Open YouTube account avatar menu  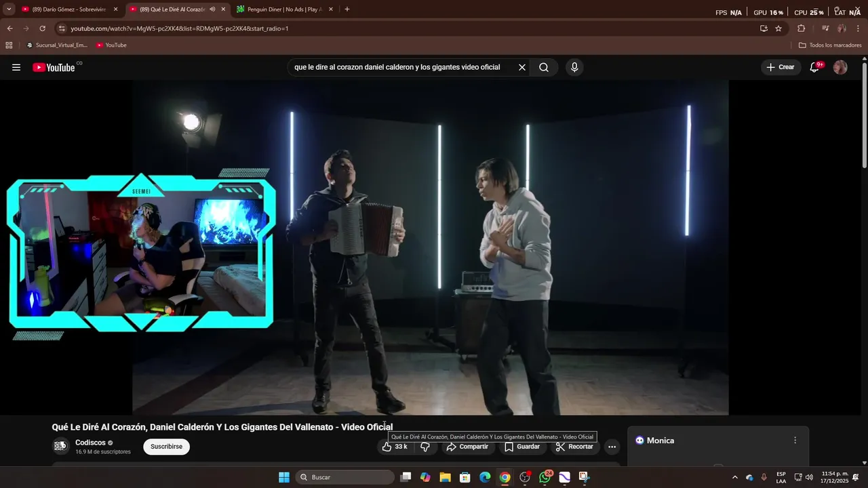[x=840, y=67]
